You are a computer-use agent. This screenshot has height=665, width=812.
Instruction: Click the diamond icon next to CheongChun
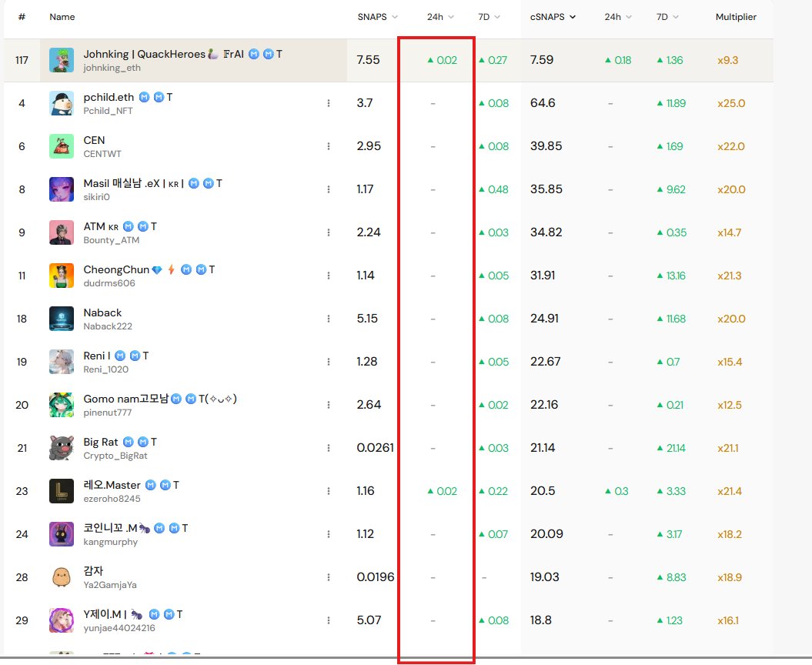[157, 270]
